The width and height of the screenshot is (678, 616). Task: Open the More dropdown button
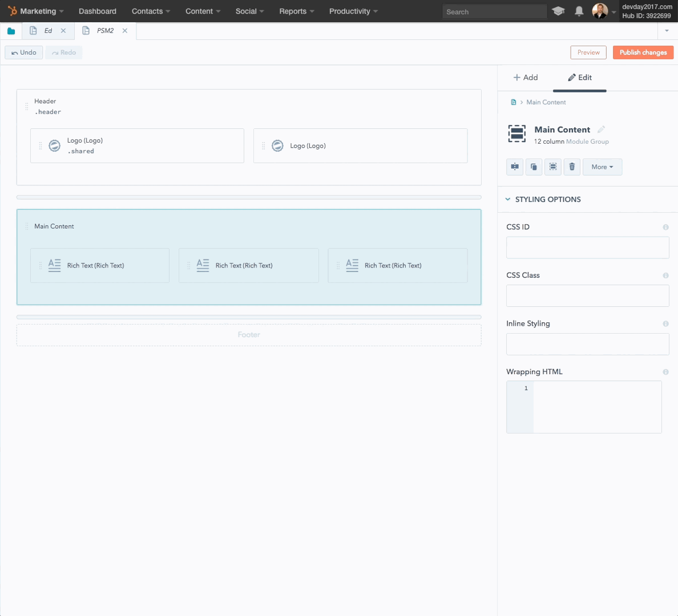602,167
